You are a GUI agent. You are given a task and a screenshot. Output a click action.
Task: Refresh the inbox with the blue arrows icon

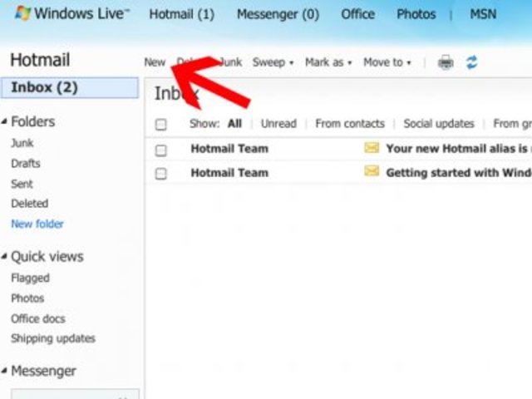click(471, 62)
